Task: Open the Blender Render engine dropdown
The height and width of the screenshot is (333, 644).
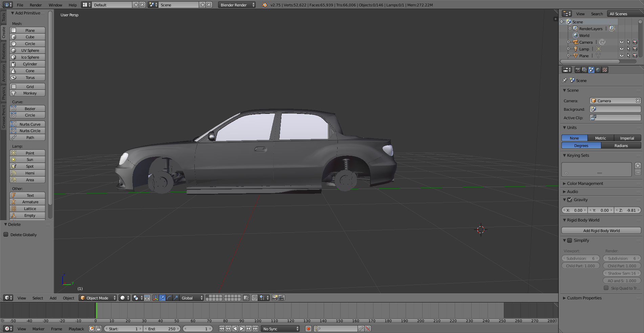Action: click(237, 5)
